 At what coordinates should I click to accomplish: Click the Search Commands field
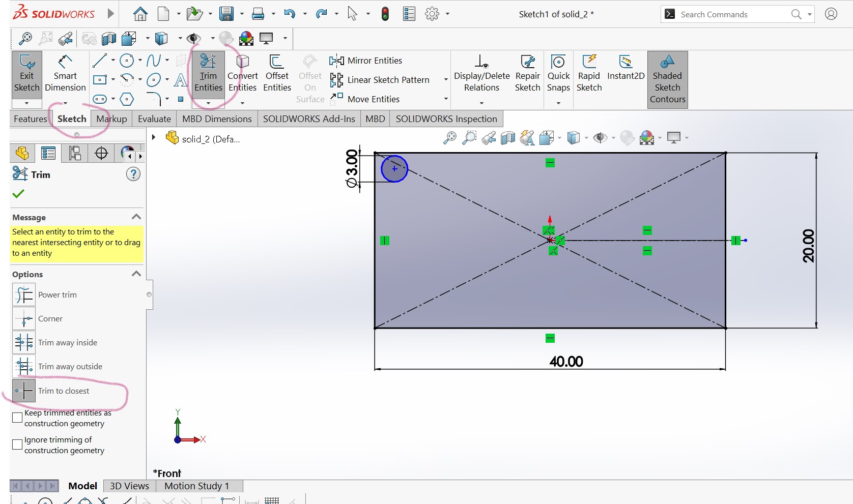tap(738, 14)
